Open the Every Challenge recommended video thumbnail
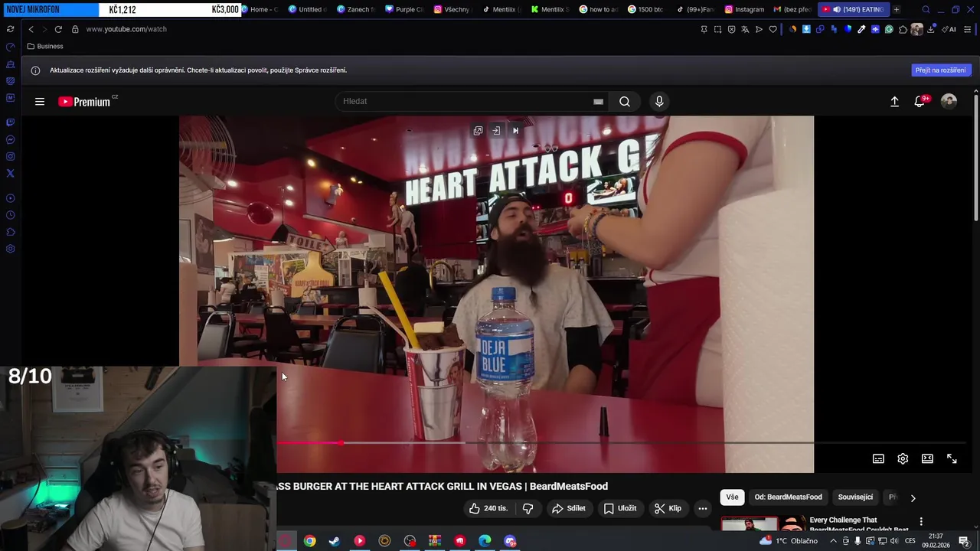This screenshot has width=980, height=551. (x=763, y=525)
